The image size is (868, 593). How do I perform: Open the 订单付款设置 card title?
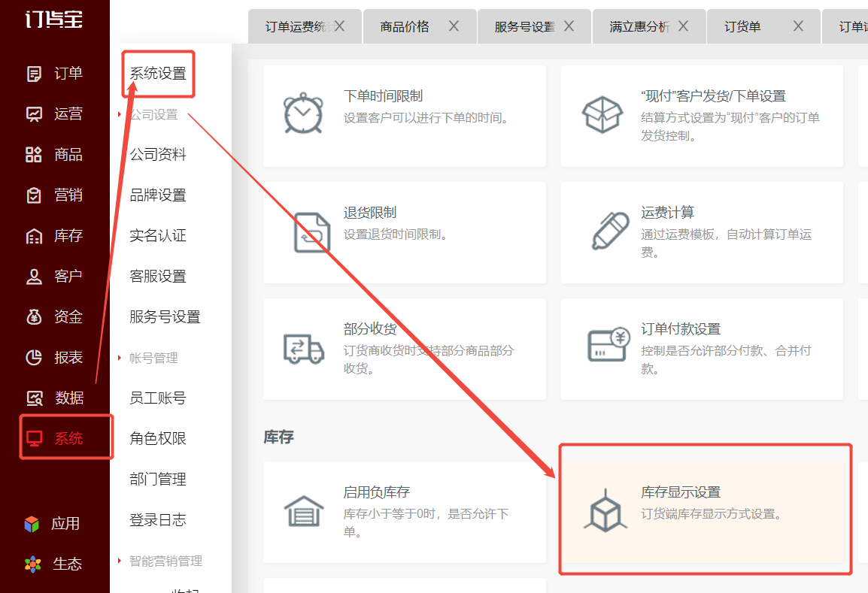pyautogui.click(x=681, y=329)
